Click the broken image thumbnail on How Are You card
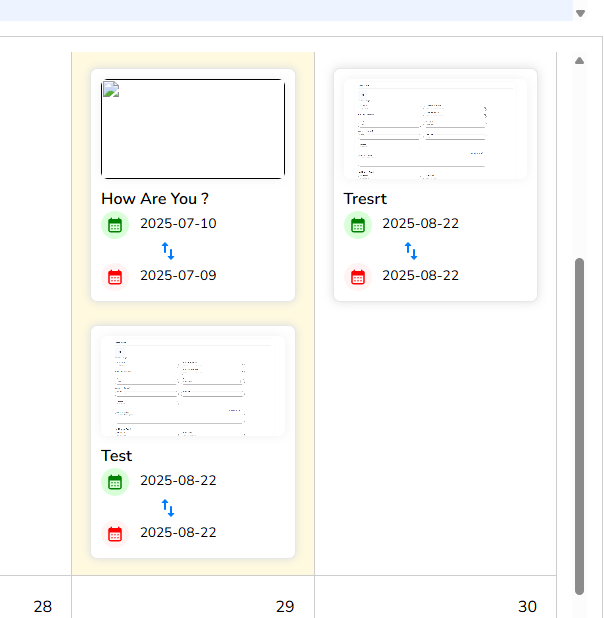 pyautogui.click(x=193, y=129)
